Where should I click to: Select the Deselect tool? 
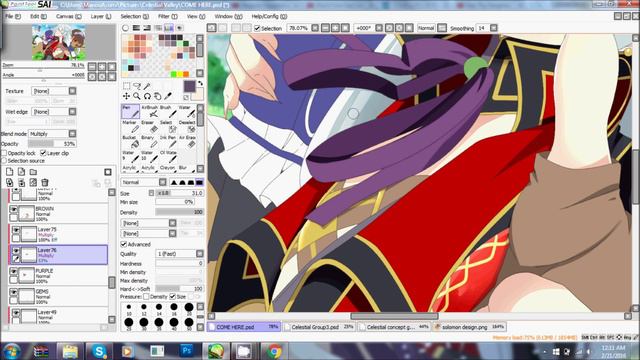[x=186, y=127]
